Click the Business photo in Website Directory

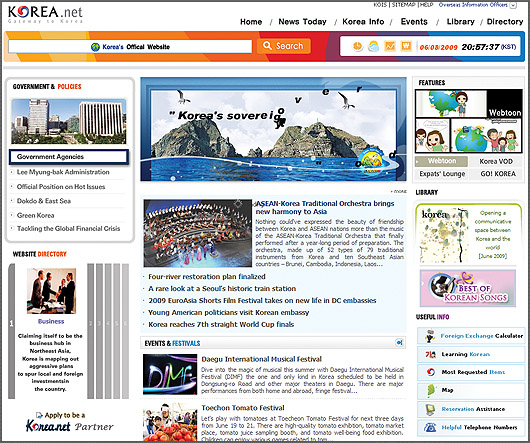click(51, 291)
